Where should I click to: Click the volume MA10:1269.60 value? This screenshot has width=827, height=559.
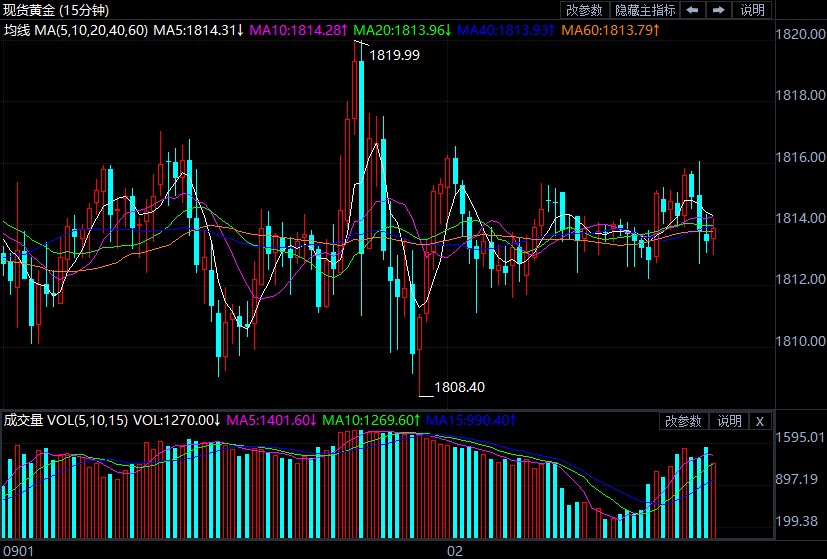point(371,421)
